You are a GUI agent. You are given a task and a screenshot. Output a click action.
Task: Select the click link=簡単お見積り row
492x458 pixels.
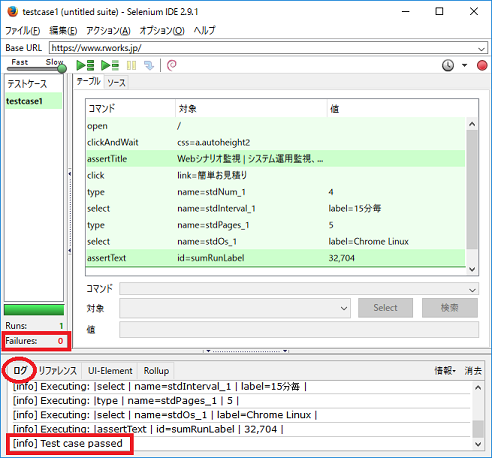tap(275, 175)
